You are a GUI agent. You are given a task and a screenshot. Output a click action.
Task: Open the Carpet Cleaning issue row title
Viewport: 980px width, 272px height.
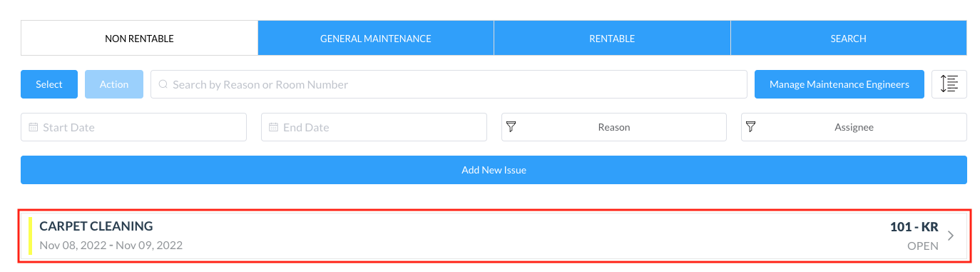point(96,226)
